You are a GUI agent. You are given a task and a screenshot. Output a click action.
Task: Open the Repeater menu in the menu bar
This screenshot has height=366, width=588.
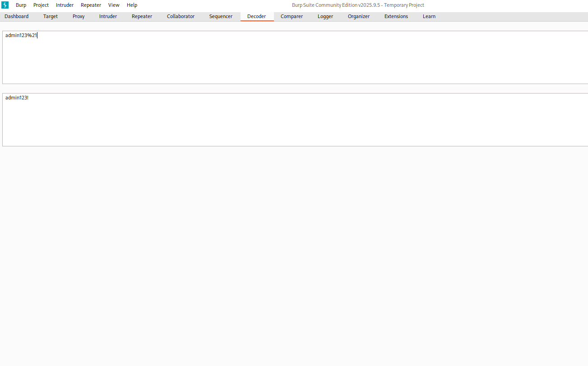pos(91,5)
